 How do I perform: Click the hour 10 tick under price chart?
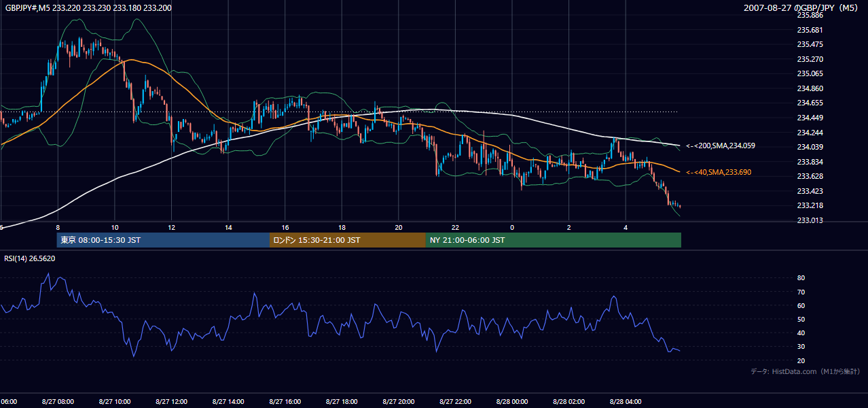[115, 227]
